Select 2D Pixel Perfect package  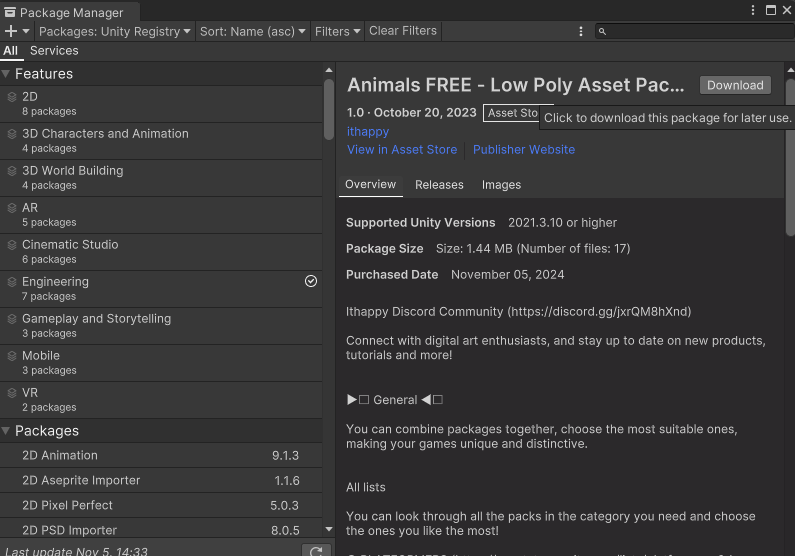(161, 505)
